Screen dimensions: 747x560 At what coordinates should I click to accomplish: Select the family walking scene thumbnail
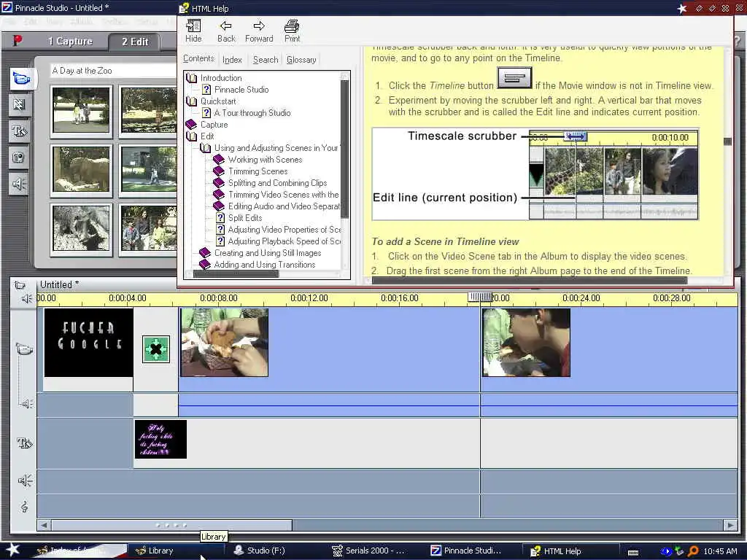(81, 111)
